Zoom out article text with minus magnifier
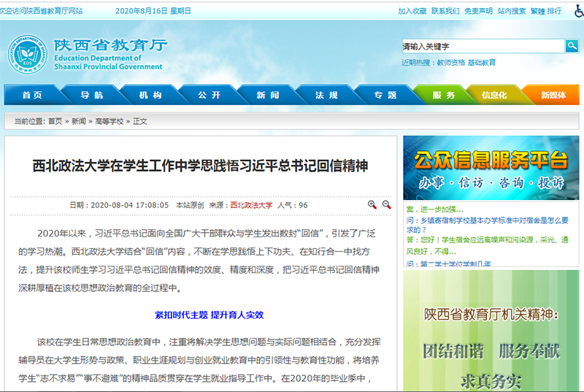The width and height of the screenshot is (584, 392). point(387,205)
